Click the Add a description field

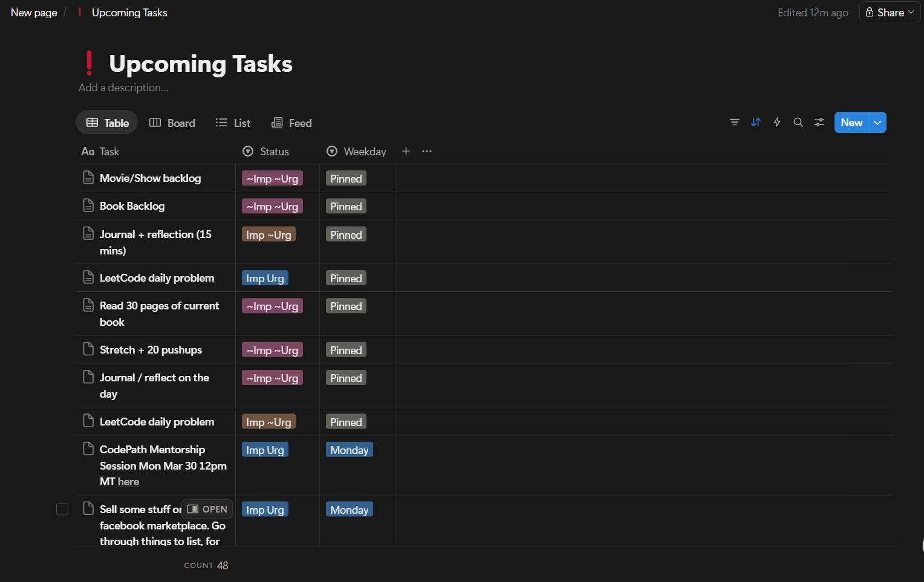click(x=123, y=88)
